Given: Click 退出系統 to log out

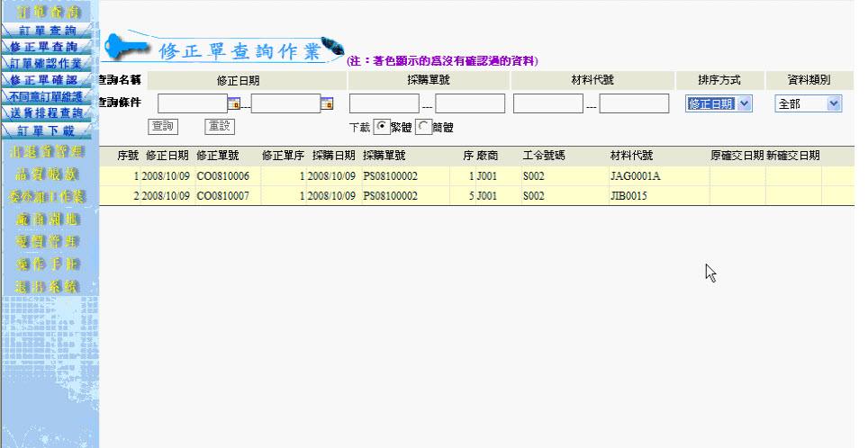Looking at the screenshot, I should pos(50,286).
